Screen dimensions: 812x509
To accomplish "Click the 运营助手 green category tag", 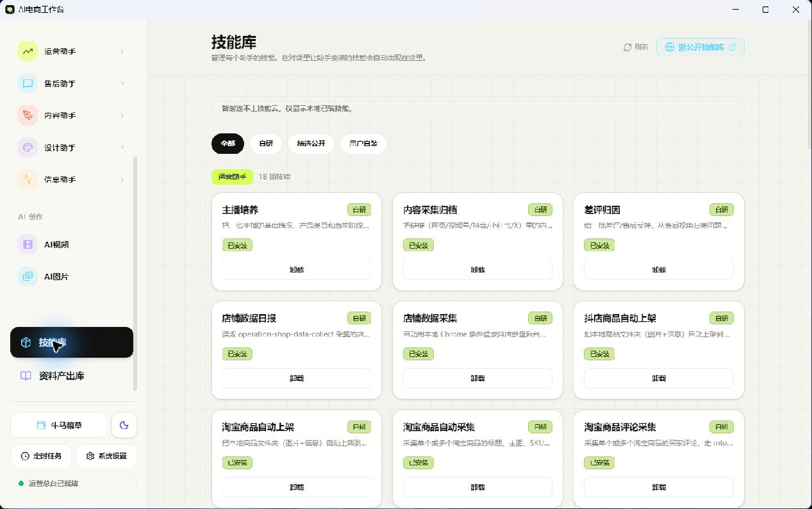I will click(233, 176).
